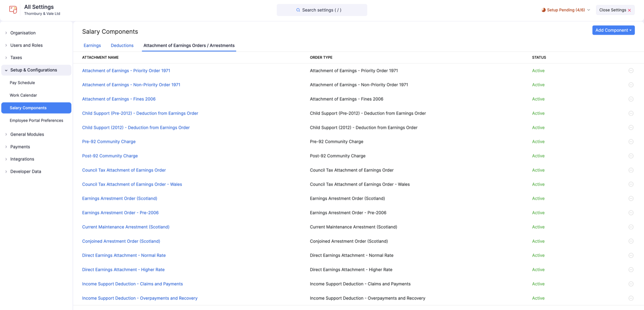The height and width of the screenshot is (310, 644).
Task: Open row options for Conjoined Arrestment Order (Scotland)
Action: 631,241
